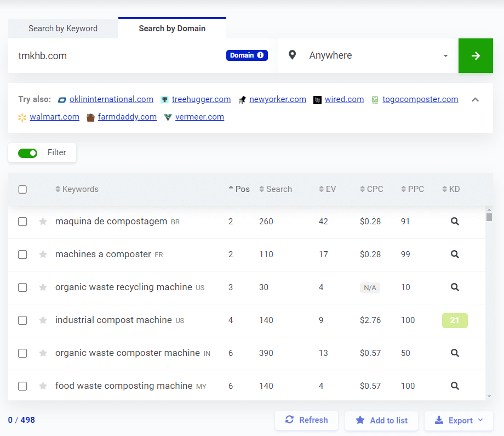Select the organic waste recycling machine checkbox
The image size is (504, 436).
click(x=22, y=287)
